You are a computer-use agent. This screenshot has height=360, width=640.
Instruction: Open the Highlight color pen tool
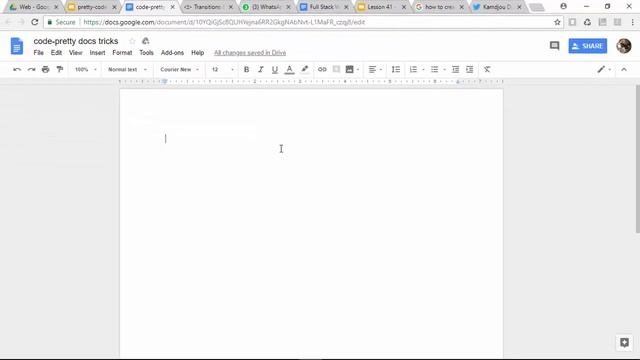tap(304, 69)
